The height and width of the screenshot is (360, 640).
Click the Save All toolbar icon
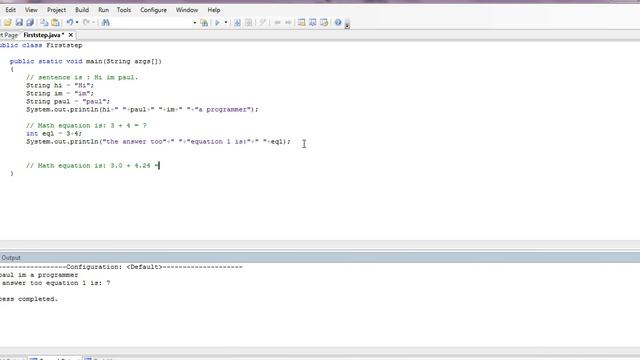[30, 22]
